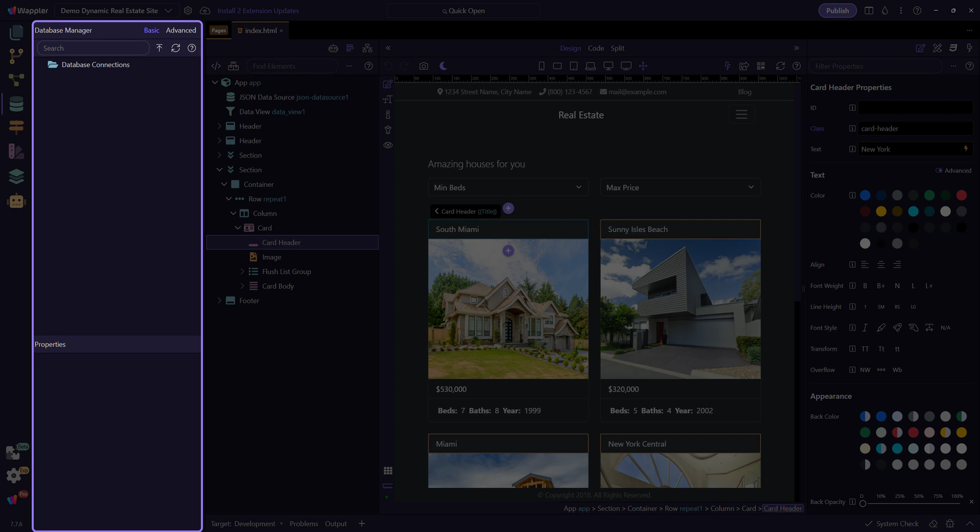
Task: Toggle dark mode with the moon icon
Action: [x=443, y=66]
